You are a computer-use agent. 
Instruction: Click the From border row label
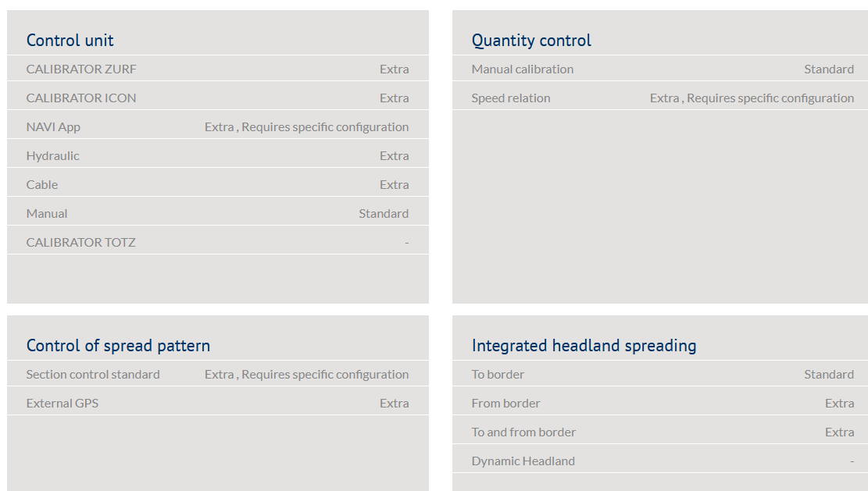pos(505,404)
